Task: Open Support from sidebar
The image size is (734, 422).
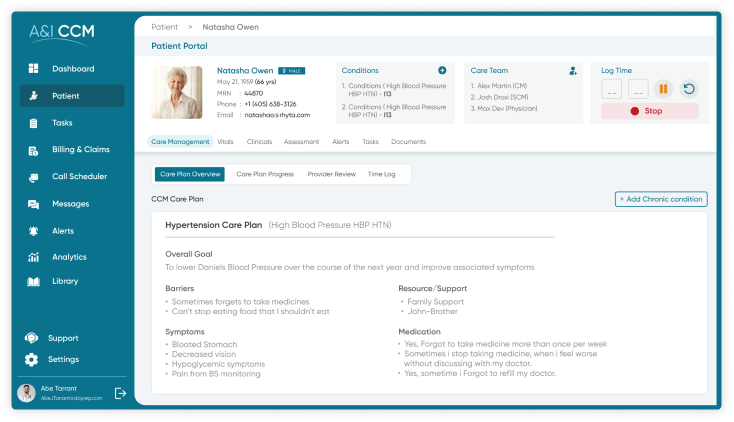Action: coord(63,338)
